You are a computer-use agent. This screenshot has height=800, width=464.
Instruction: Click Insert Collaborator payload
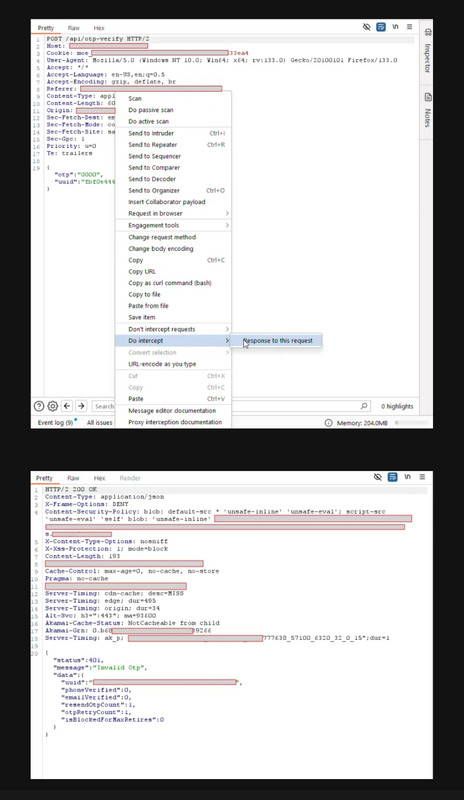(173, 202)
